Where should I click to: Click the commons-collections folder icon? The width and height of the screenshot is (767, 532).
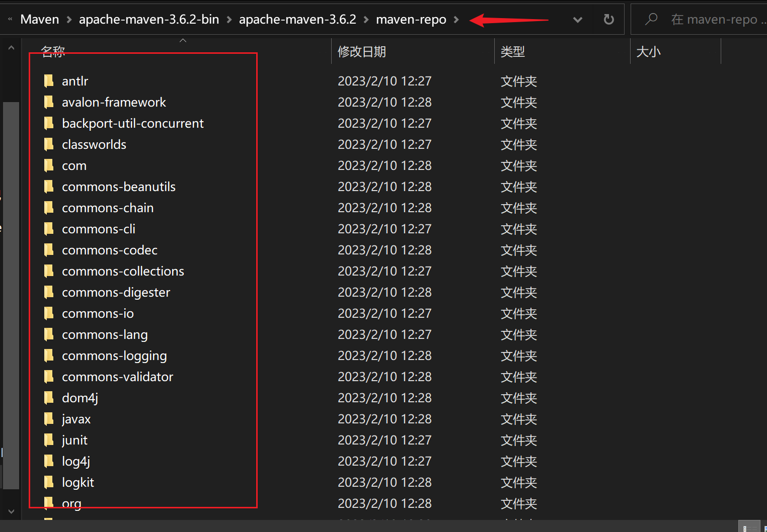pos(49,271)
